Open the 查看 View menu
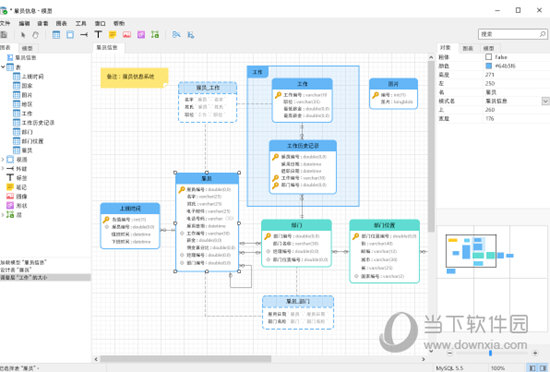Screen dimensions: 550x372 coord(43,23)
